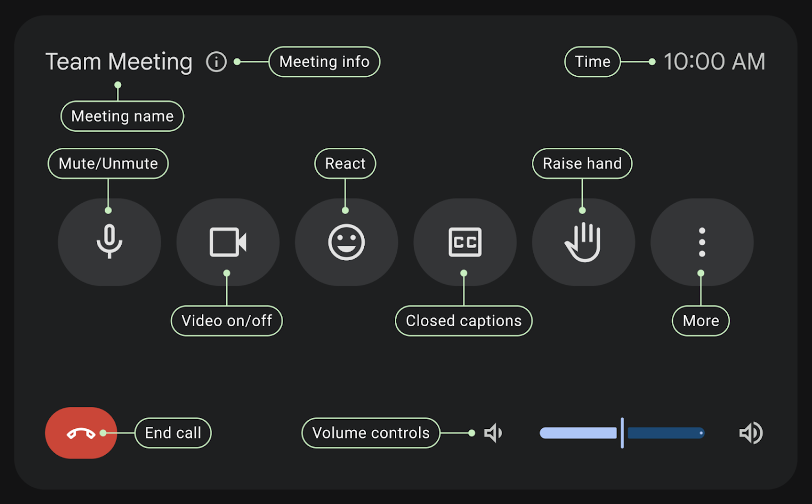Adjust the volume slider handle
Viewport: 812px width, 504px height.
(622, 432)
